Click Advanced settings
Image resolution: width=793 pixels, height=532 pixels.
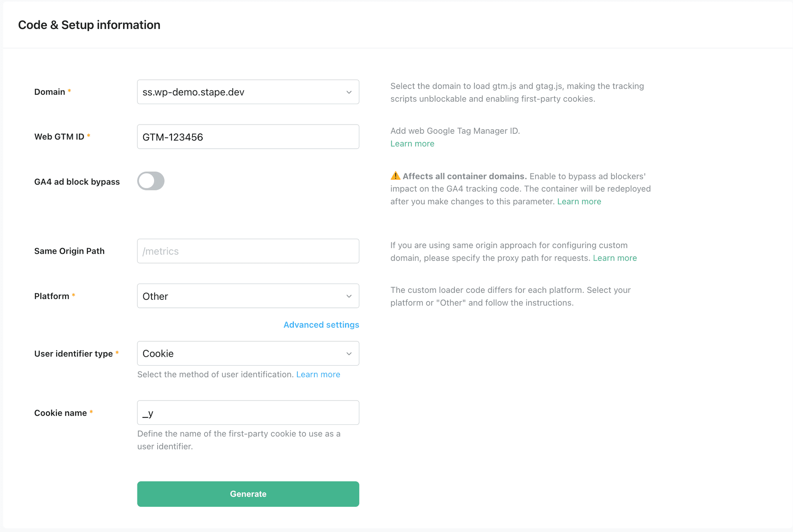[321, 325]
